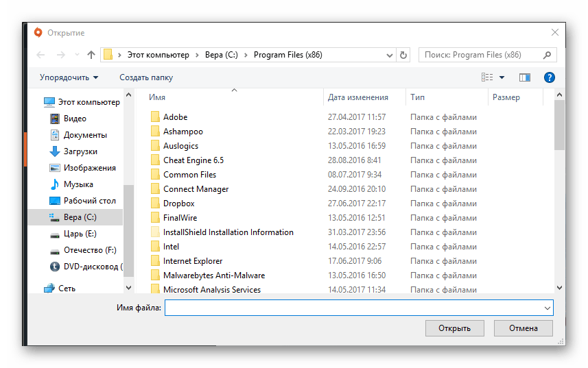The image size is (588, 368).
Task: Expand the Имя файла combo box dropdown
Action: point(548,308)
